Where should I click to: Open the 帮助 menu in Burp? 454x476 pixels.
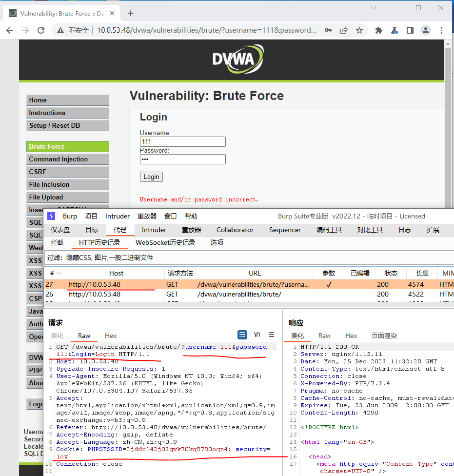click(191, 216)
